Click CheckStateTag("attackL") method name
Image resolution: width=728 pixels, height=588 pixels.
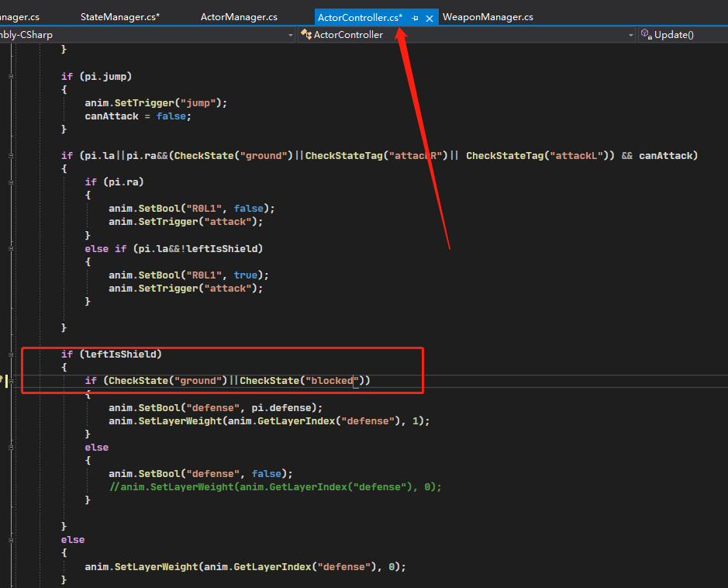(504, 156)
